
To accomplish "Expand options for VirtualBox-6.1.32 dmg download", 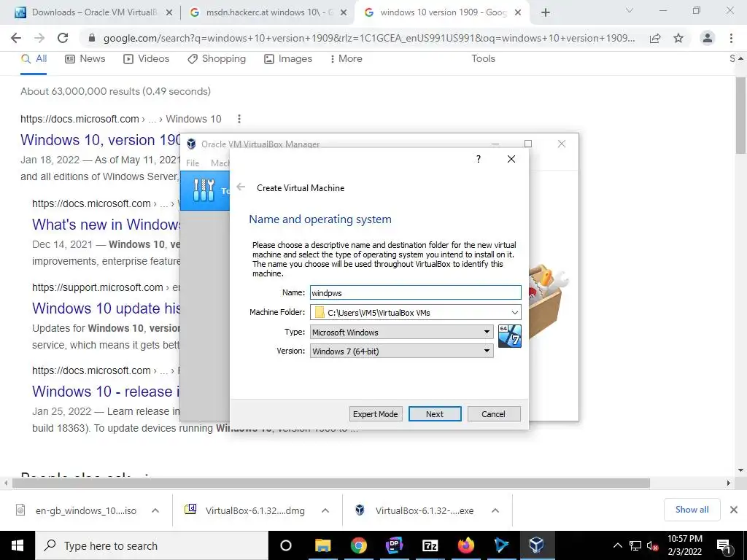I will click(325, 510).
